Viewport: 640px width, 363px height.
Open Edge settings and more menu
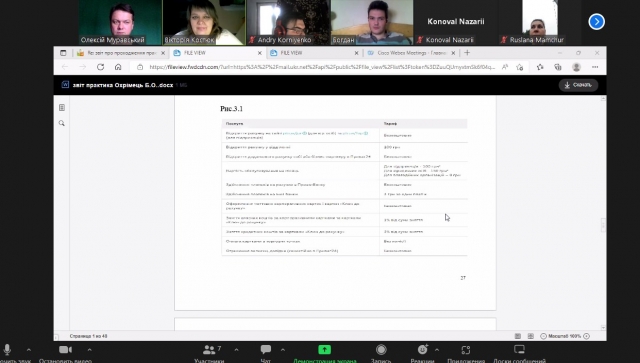click(595, 67)
